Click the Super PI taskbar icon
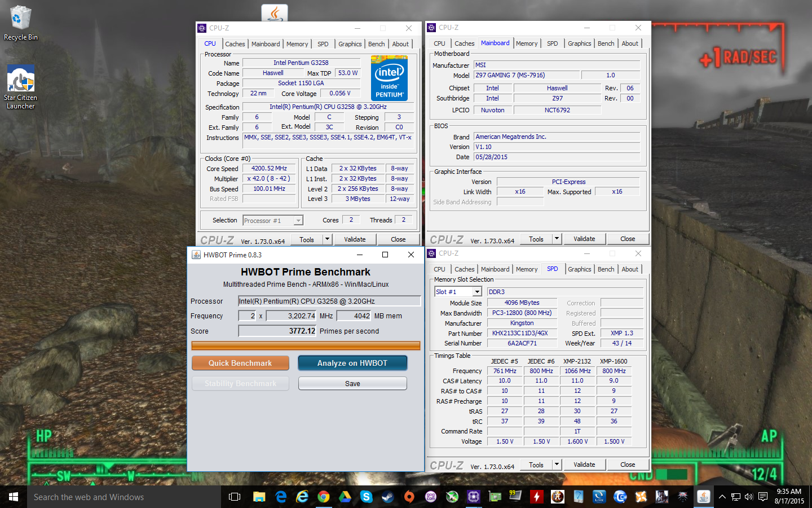The height and width of the screenshot is (508, 812). click(x=558, y=497)
